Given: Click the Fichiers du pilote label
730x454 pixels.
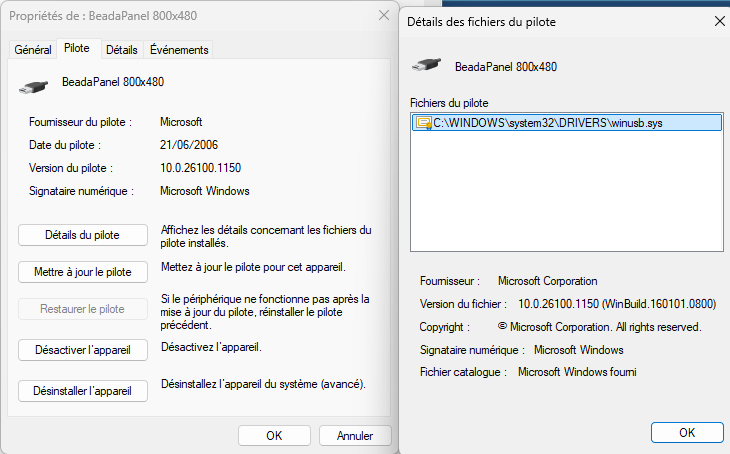Looking at the screenshot, I should (x=449, y=103).
